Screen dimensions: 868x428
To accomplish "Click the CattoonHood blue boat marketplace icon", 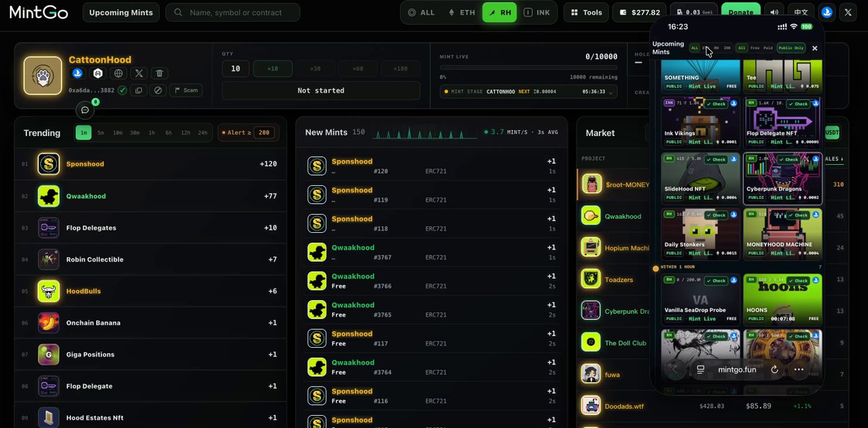I will (77, 73).
